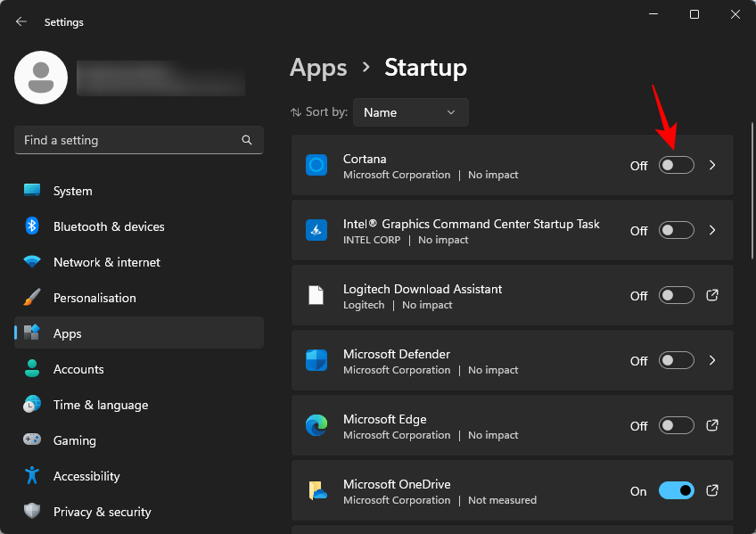The height and width of the screenshot is (534, 756).
Task: Disable Microsoft OneDrive at startup
Action: coord(676,490)
